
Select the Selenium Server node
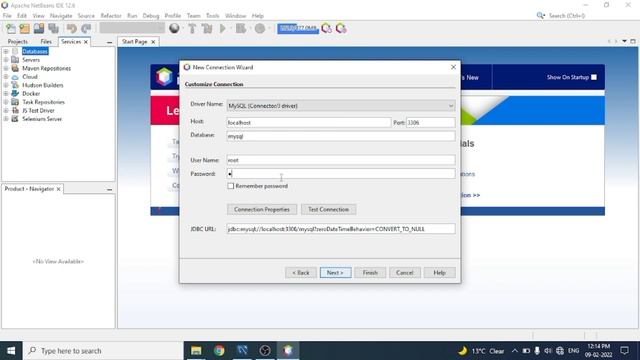point(42,119)
